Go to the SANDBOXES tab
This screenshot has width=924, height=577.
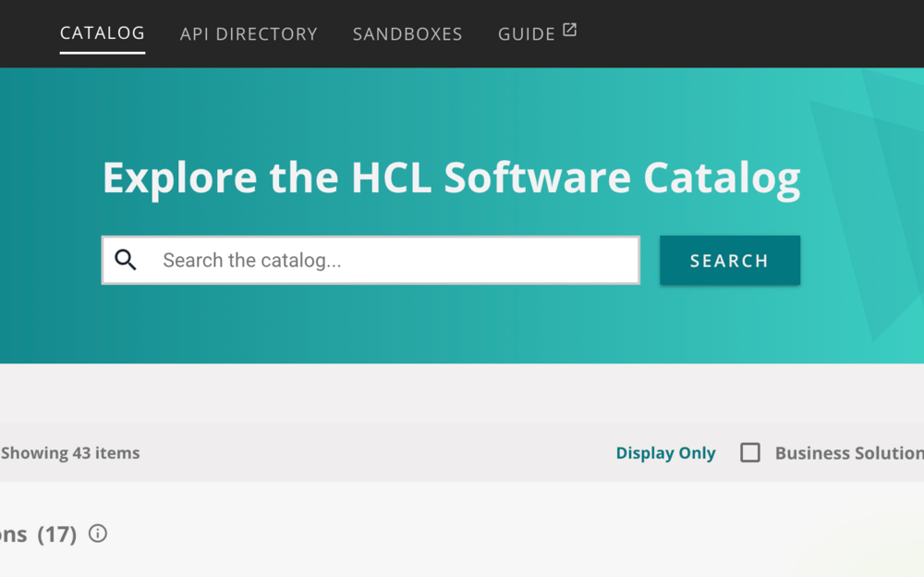pos(407,34)
